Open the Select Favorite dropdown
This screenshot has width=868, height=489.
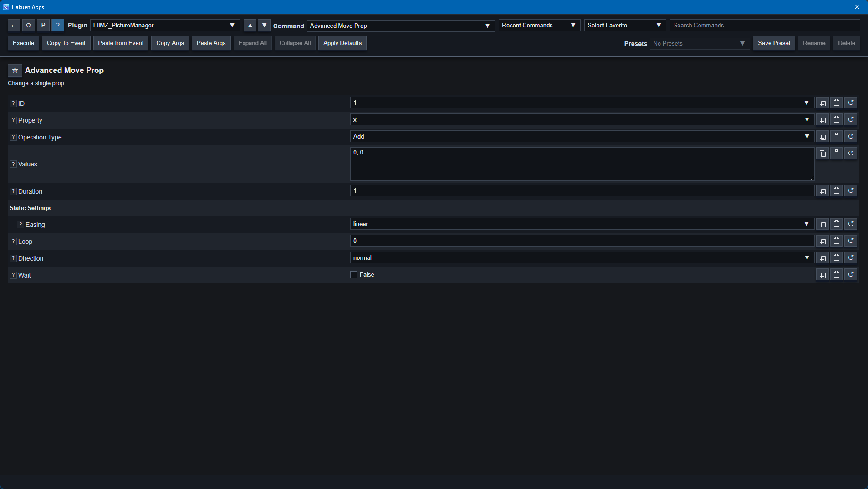tap(625, 26)
